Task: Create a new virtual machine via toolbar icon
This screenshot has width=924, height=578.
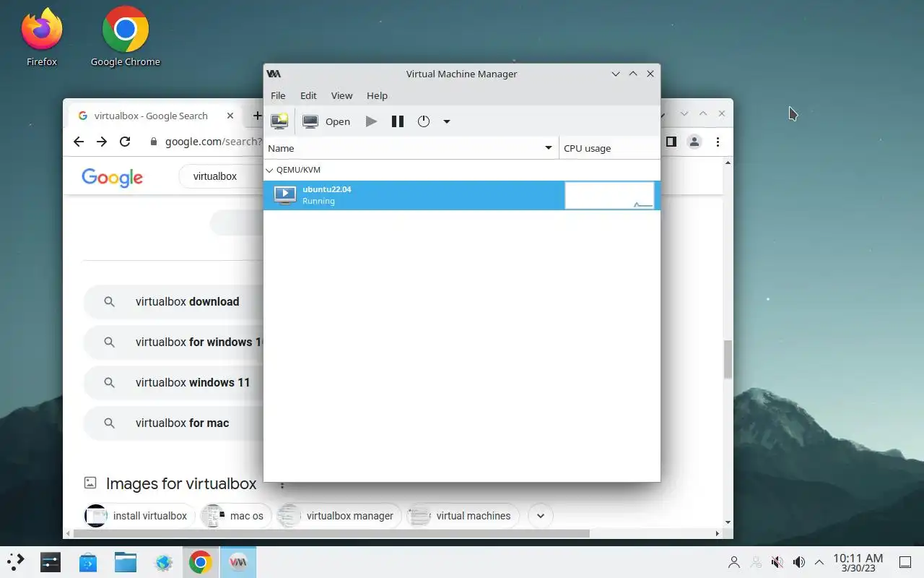Action: tap(279, 121)
